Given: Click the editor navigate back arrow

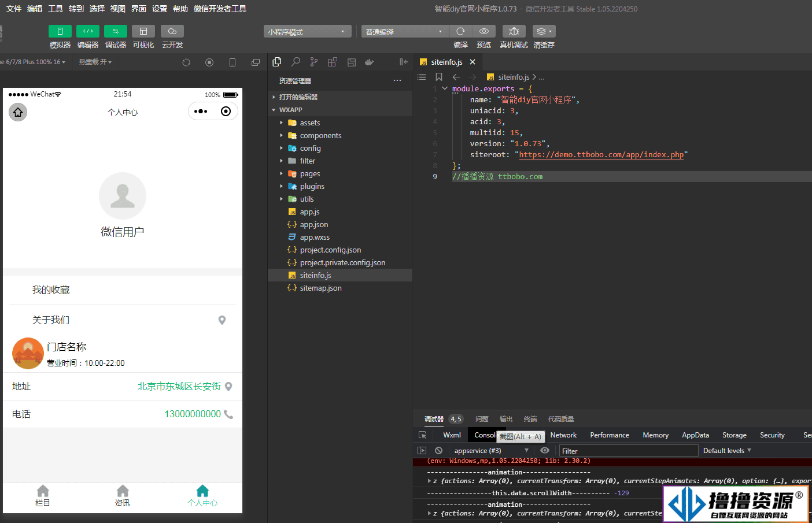Looking at the screenshot, I should tap(456, 77).
